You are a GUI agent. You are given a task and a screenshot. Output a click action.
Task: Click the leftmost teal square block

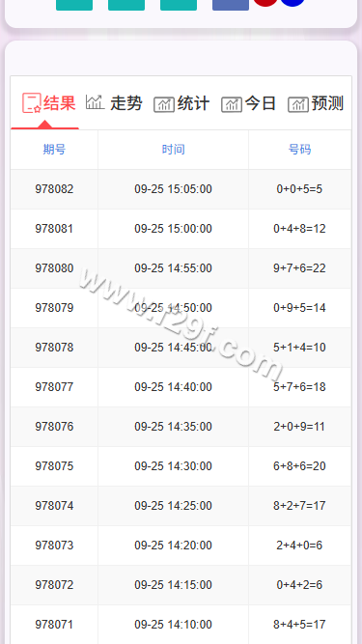click(x=74, y=5)
